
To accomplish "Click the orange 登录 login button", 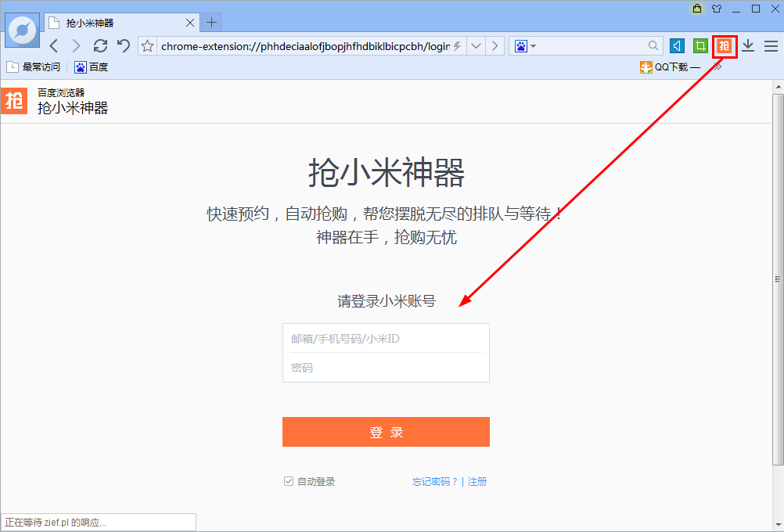I will [x=386, y=432].
